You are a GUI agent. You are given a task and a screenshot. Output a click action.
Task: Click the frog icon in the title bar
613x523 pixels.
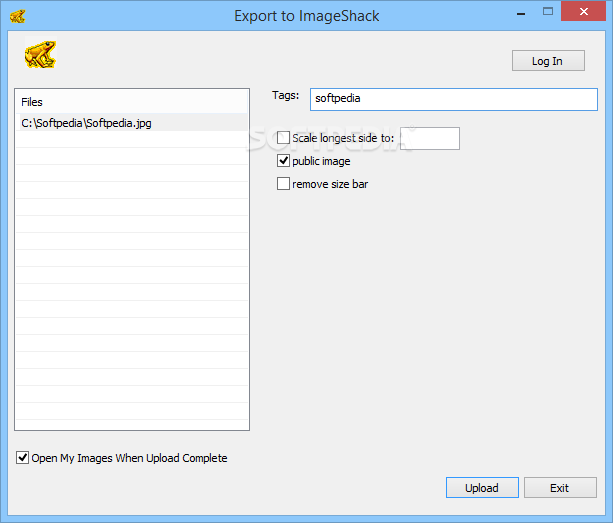point(18,16)
